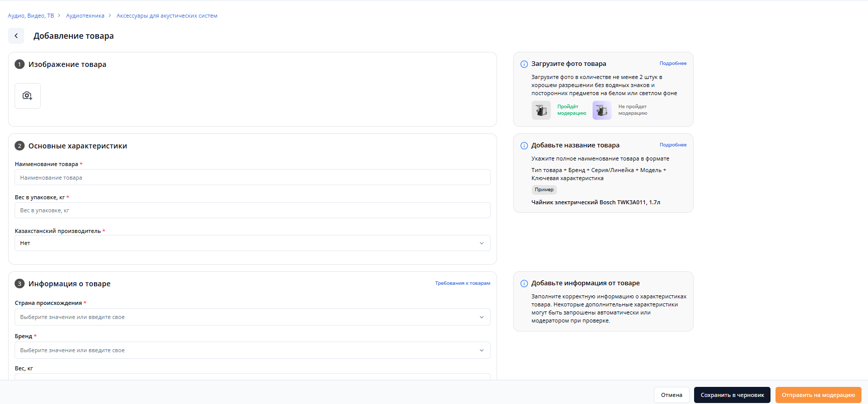Open the Бренд dropdown
868x404 pixels.
252,350
